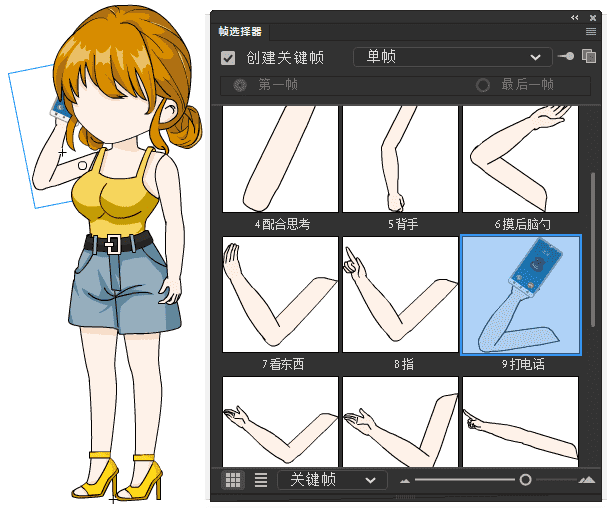Pick the 6 摸后脑勺 frame thumbnail
This screenshot has width=610, height=516.
click(521, 159)
